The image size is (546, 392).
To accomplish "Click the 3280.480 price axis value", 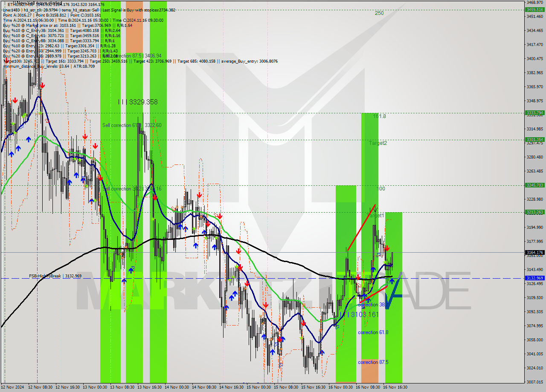I will (x=534, y=157).
